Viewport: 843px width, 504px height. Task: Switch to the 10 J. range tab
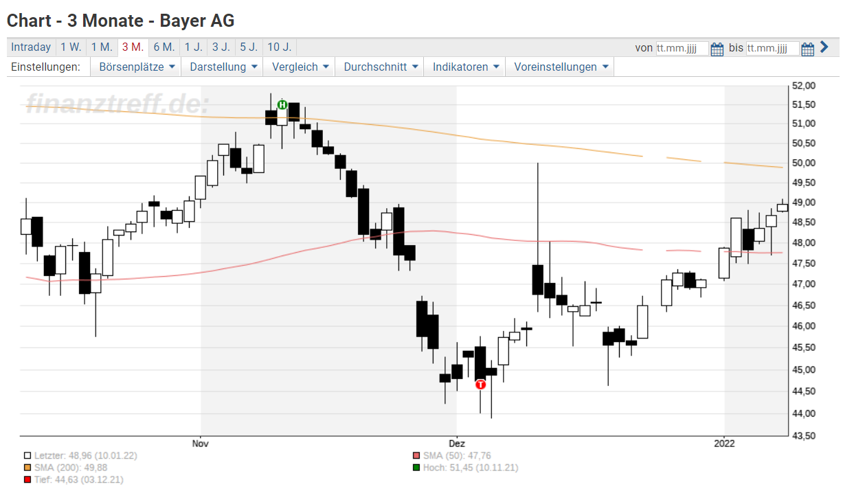coord(280,47)
